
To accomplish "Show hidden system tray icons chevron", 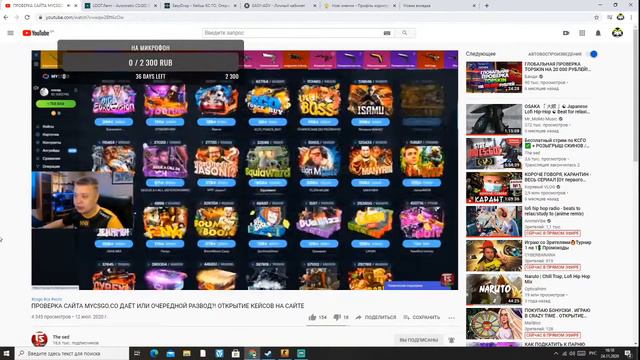I will [x=556, y=353].
